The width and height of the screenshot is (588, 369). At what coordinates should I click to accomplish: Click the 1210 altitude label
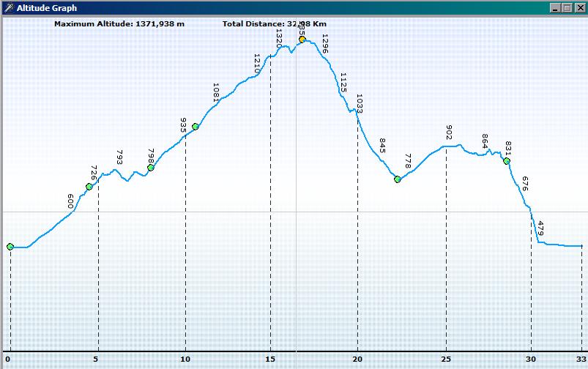(257, 64)
